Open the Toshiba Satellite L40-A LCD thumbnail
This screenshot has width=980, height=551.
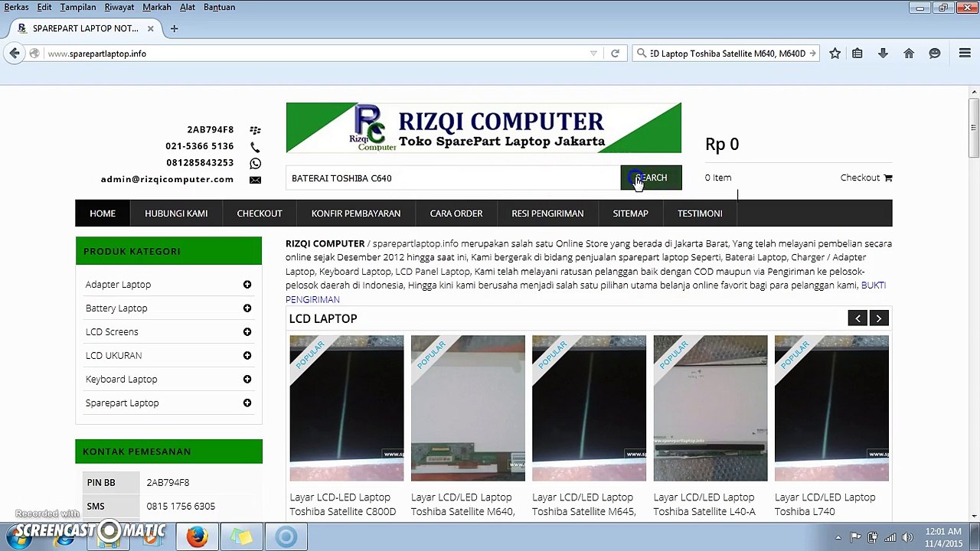click(x=710, y=408)
